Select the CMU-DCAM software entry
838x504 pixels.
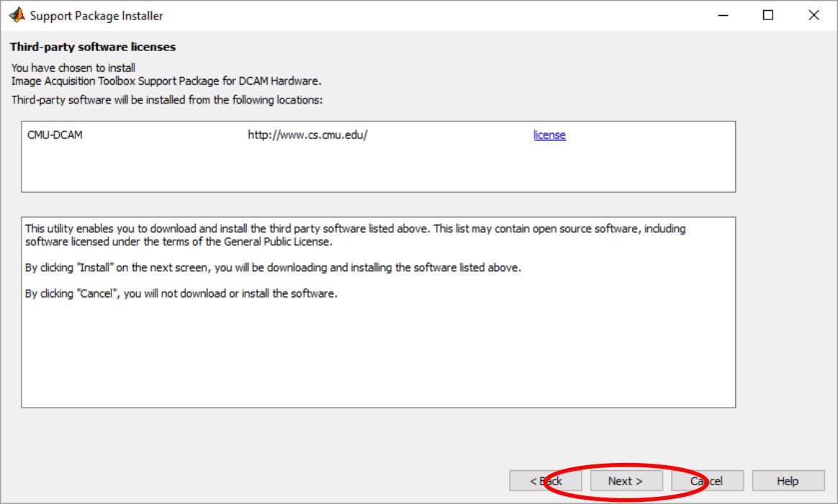point(55,135)
